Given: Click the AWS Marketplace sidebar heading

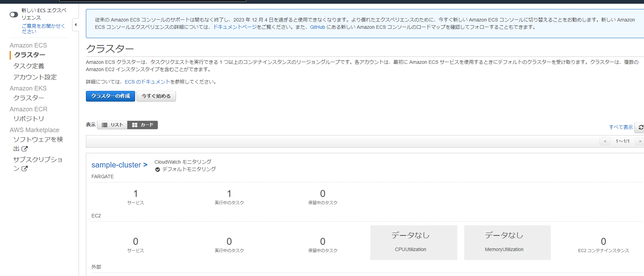Looking at the screenshot, I should pos(34,130).
